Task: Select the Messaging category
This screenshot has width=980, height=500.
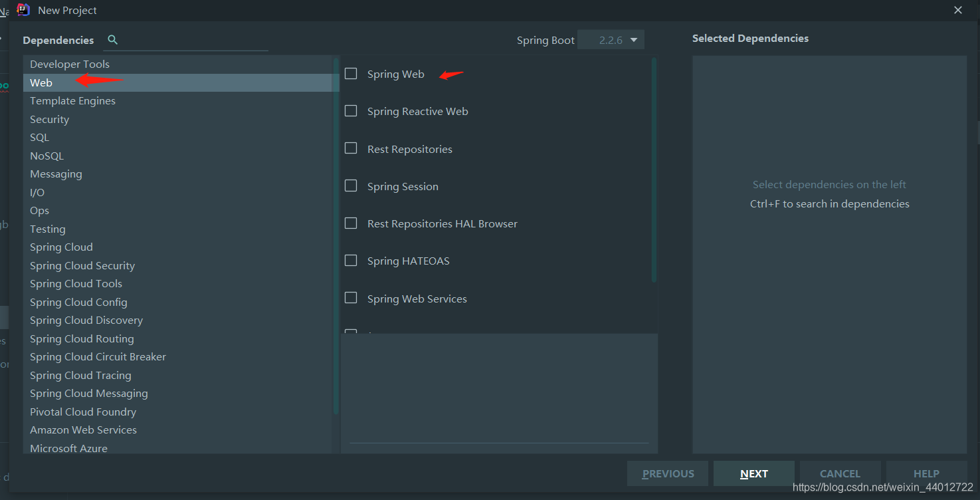Action: point(178,174)
